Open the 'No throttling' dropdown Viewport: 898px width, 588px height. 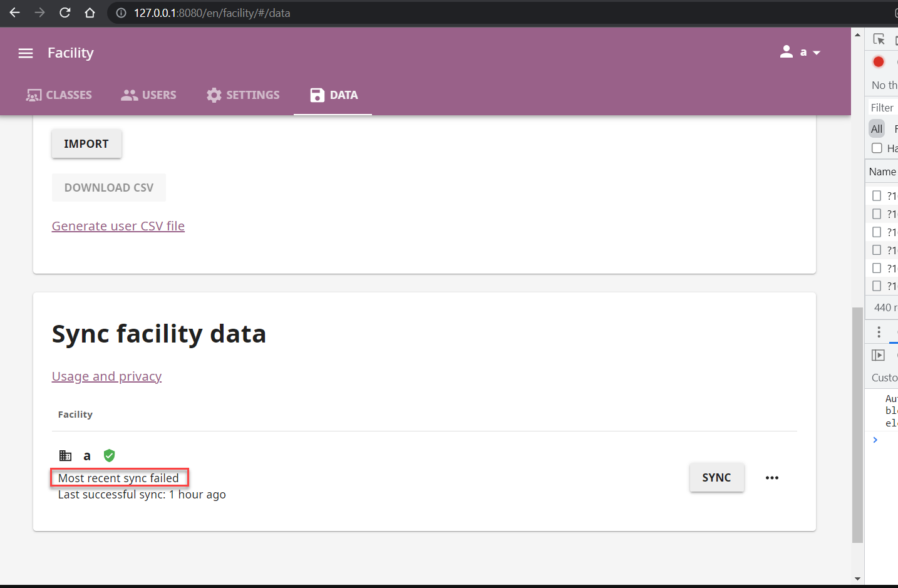coord(882,85)
